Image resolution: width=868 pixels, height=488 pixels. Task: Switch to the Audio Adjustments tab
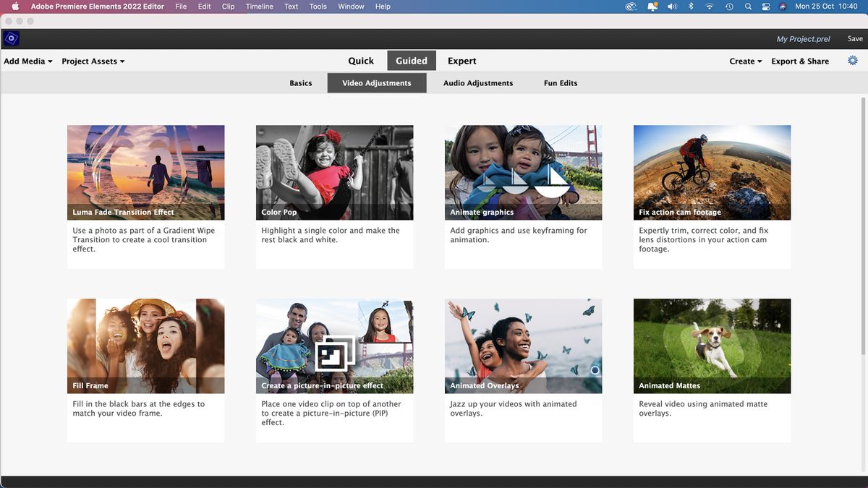click(x=478, y=82)
